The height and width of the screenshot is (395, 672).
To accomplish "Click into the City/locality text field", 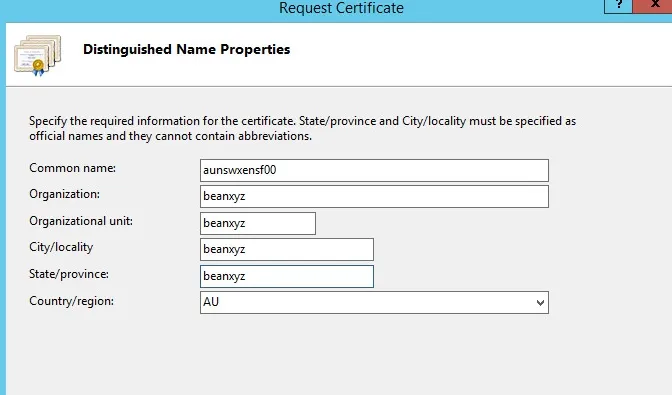I will click(x=287, y=249).
